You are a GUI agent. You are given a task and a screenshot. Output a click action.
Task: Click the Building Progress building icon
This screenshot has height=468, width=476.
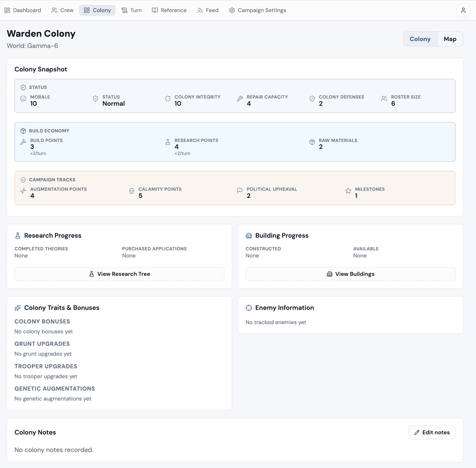pyautogui.click(x=249, y=236)
